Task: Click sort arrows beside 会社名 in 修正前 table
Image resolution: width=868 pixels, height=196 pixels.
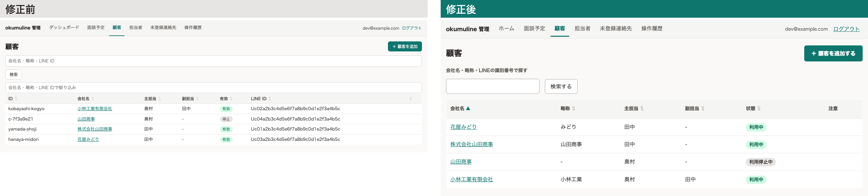Action: [x=93, y=99]
